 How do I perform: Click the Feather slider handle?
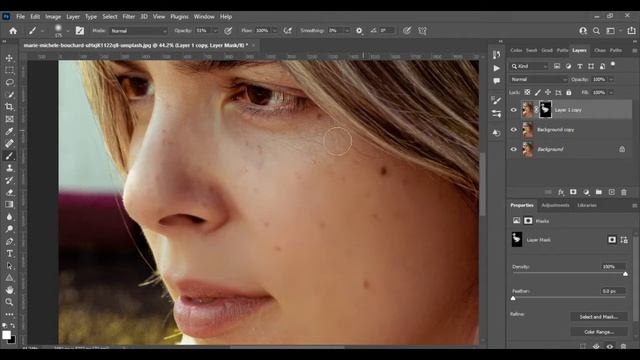513,299
